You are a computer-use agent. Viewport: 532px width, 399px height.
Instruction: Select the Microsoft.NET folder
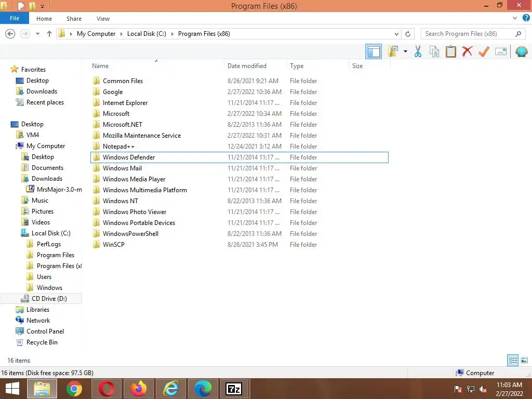pyautogui.click(x=240, y=125)
